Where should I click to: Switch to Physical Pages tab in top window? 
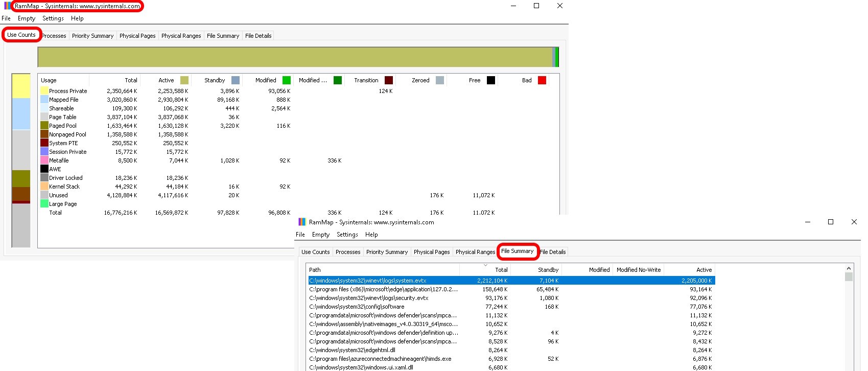tap(137, 36)
